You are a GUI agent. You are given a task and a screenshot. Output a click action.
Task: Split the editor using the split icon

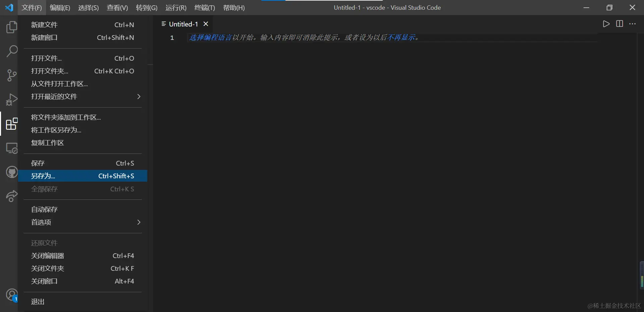(620, 24)
